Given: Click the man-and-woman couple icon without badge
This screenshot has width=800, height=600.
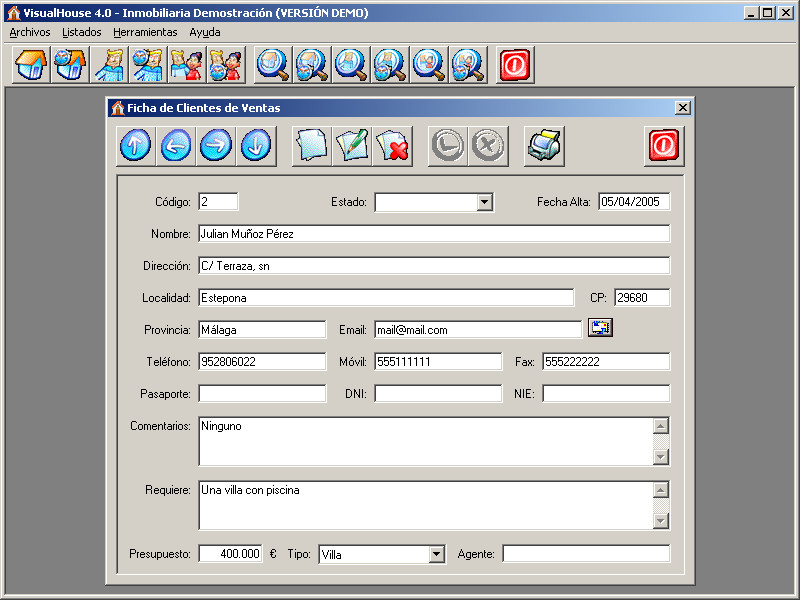Looking at the screenshot, I should pyautogui.click(x=187, y=65).
